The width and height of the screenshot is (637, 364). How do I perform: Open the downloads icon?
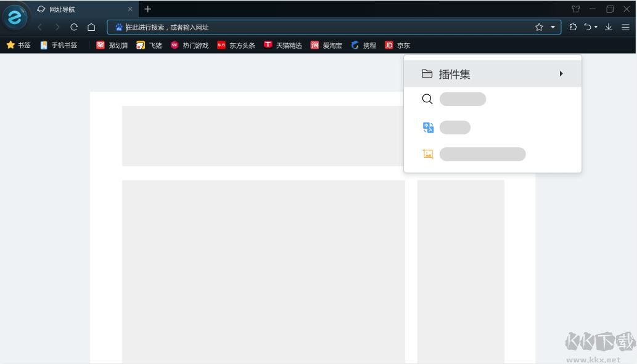pyautogui.click(x=609, y=27)
